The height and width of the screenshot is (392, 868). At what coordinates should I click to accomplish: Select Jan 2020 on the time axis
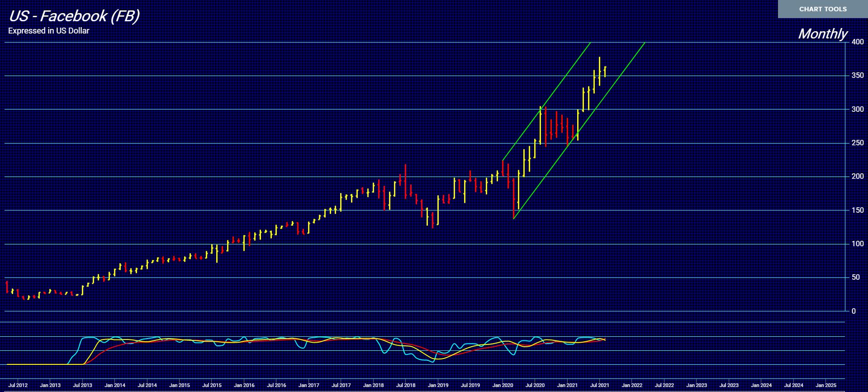tap(503, 386)
